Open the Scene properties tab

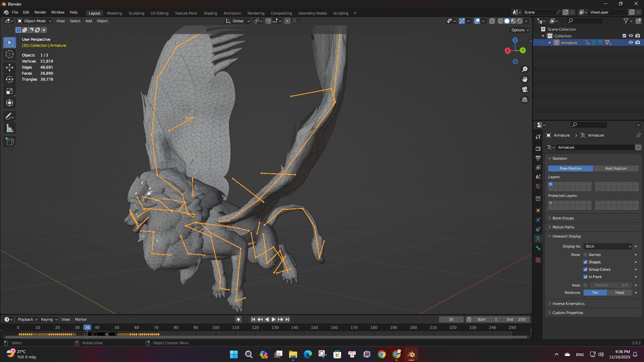pyautogui.click(x=538, y=177)
